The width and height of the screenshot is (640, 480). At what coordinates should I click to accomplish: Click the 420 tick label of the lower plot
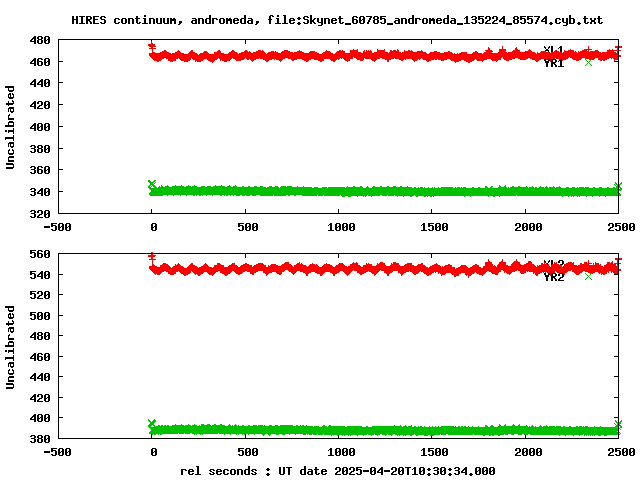click(40, 398)
